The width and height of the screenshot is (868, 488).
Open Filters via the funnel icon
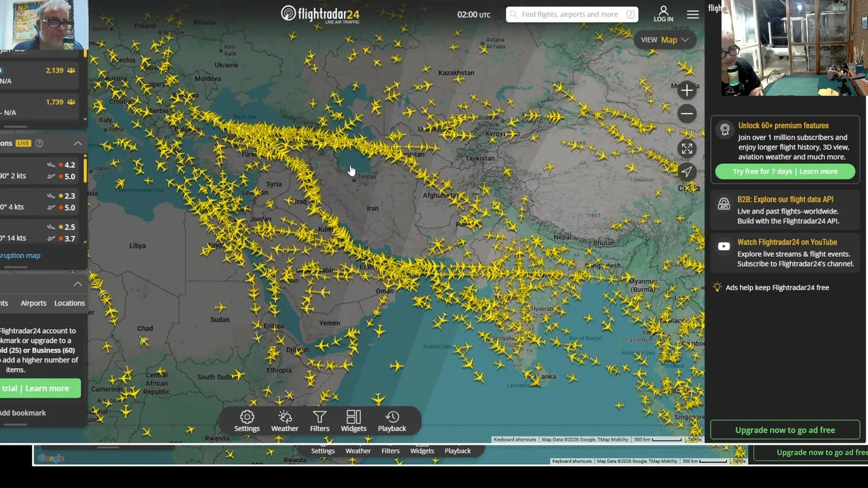(319, 417)
